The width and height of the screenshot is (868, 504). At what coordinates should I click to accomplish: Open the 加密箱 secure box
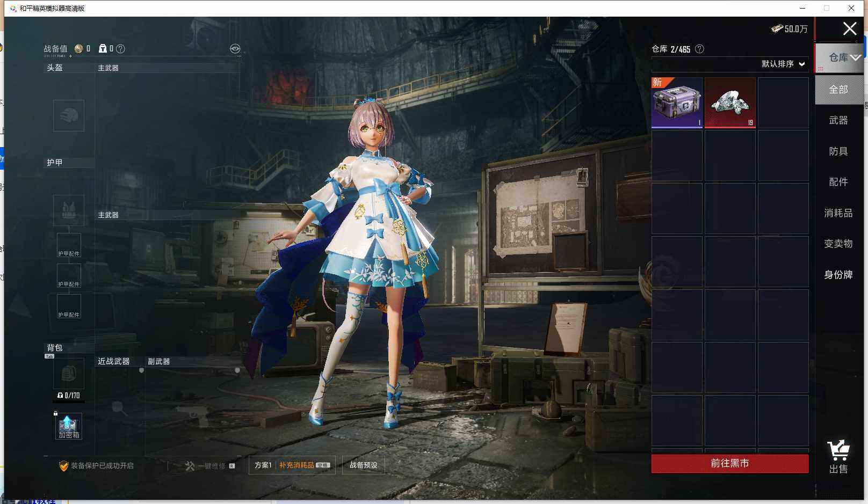pyautogui.click(x=69, y=427)
